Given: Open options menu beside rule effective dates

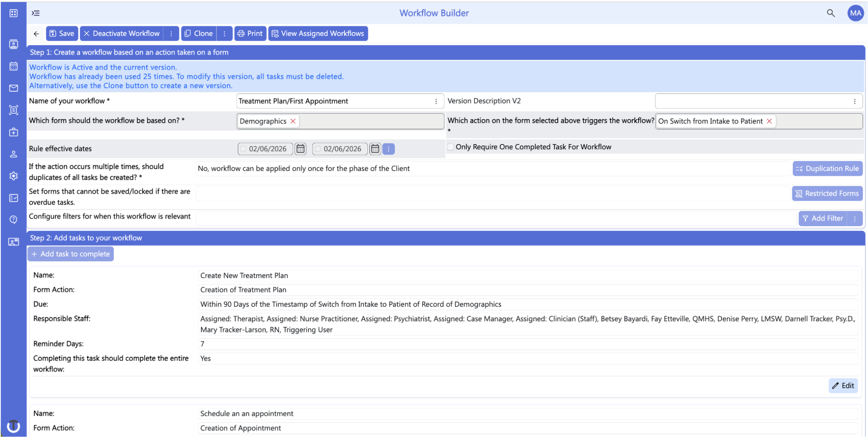Looking at the screenshot, I should (388, 149).
